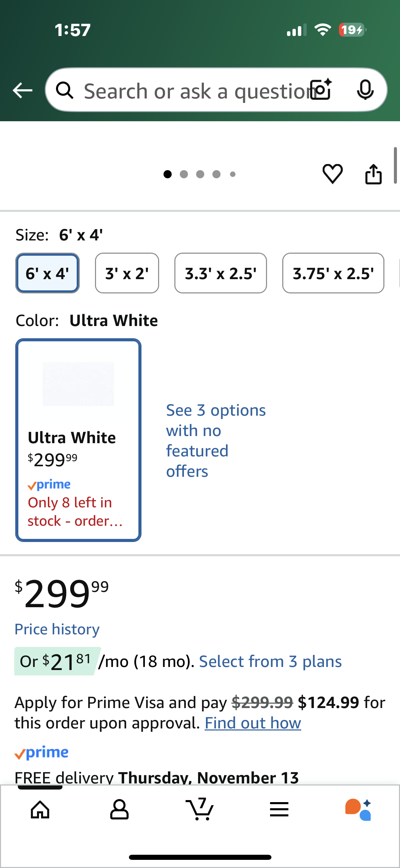This screenshot has width=400, height=868.
Task: Add item to wishlist with the heart icon
Action: coord(332,174)
